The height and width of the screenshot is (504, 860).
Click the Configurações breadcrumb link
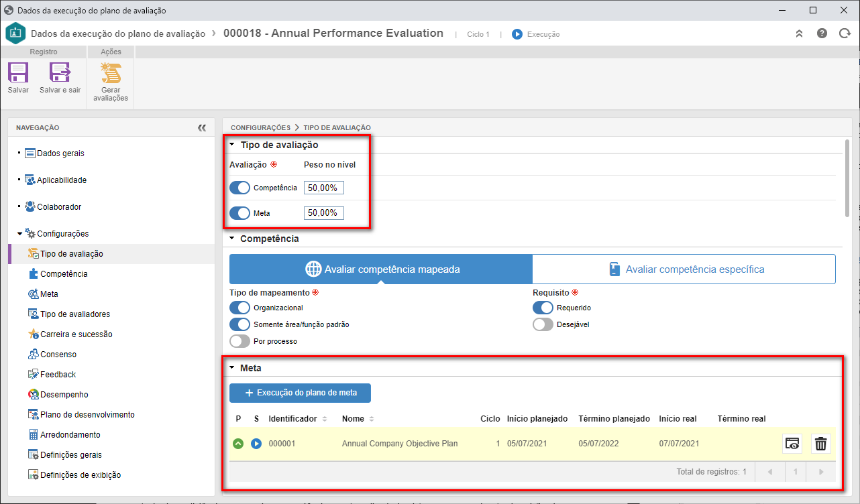point(260,127)
